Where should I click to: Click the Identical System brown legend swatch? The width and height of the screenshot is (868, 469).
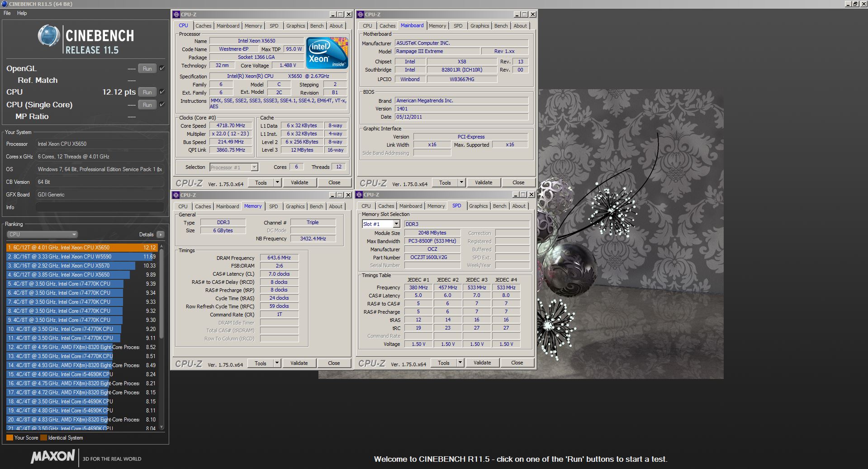[43, 438]
